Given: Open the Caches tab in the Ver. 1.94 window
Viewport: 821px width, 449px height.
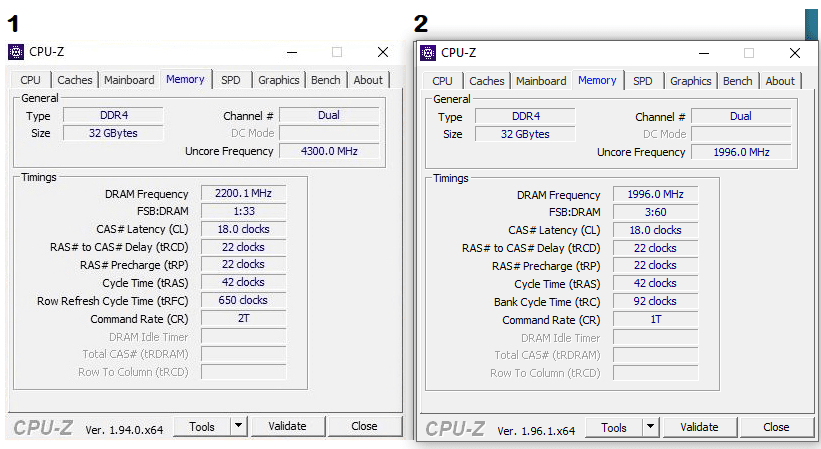Looking at the screenshot, I should (74, 80).
